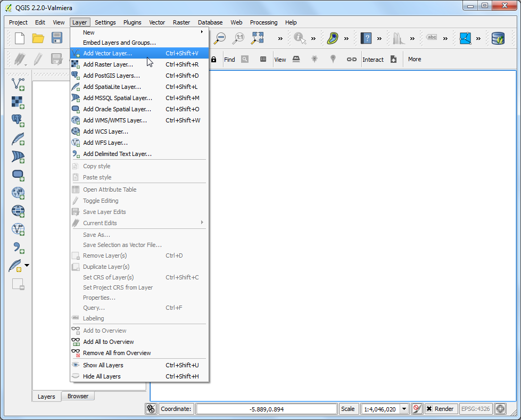Viewport: 521px width, 420px height.
Task: Click the Save project floppy icon
Action: (57, 38)
